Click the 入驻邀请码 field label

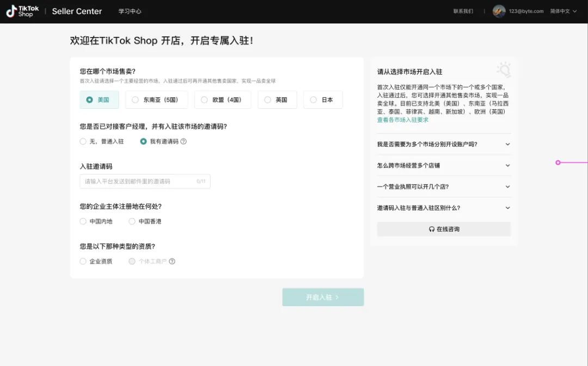(x=96, y=166)
